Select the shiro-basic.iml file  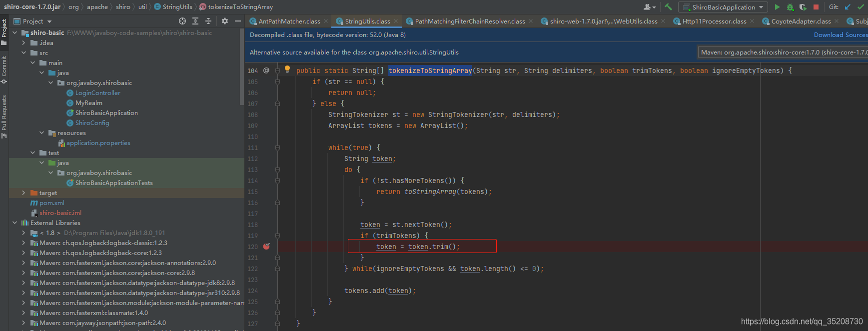click(x=60, y=213)
